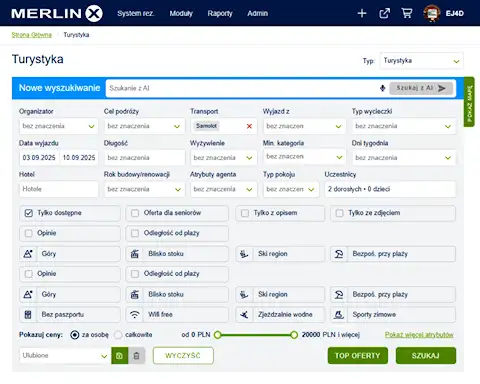480x384 pixels.
Task: Open the external link icon in header
Action: tap(384, 13)
